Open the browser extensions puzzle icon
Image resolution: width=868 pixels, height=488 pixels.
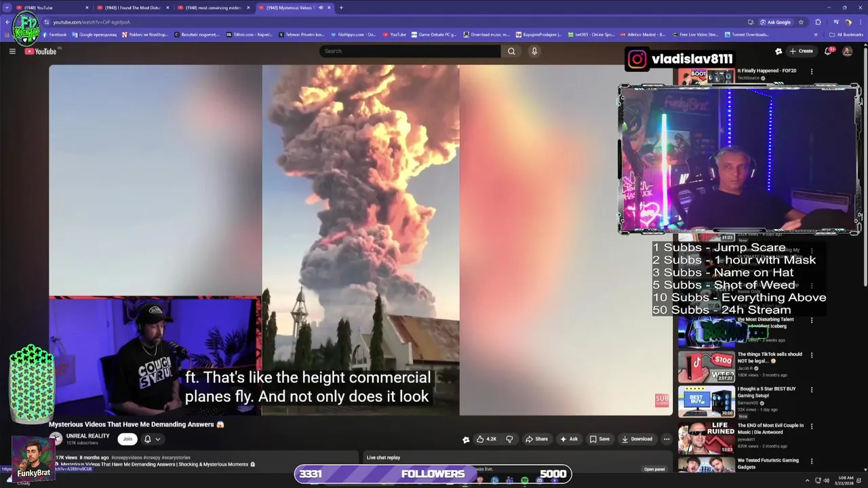[818, 22]
